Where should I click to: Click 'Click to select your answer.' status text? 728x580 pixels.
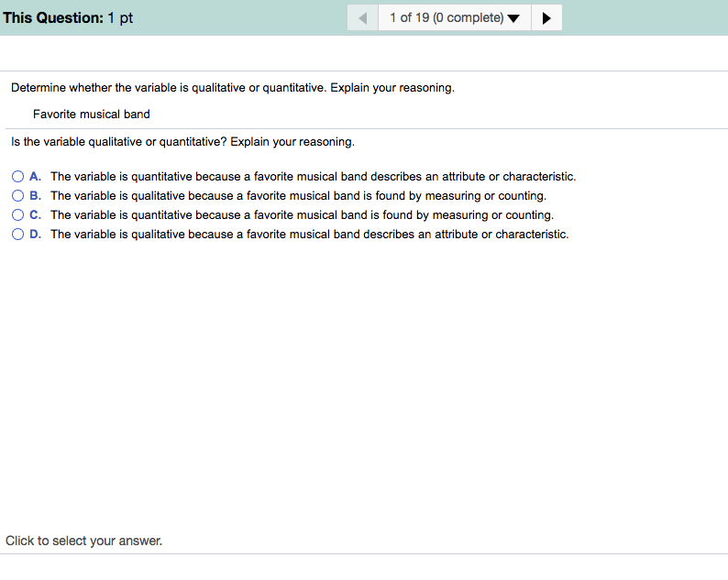coord(84,541)
